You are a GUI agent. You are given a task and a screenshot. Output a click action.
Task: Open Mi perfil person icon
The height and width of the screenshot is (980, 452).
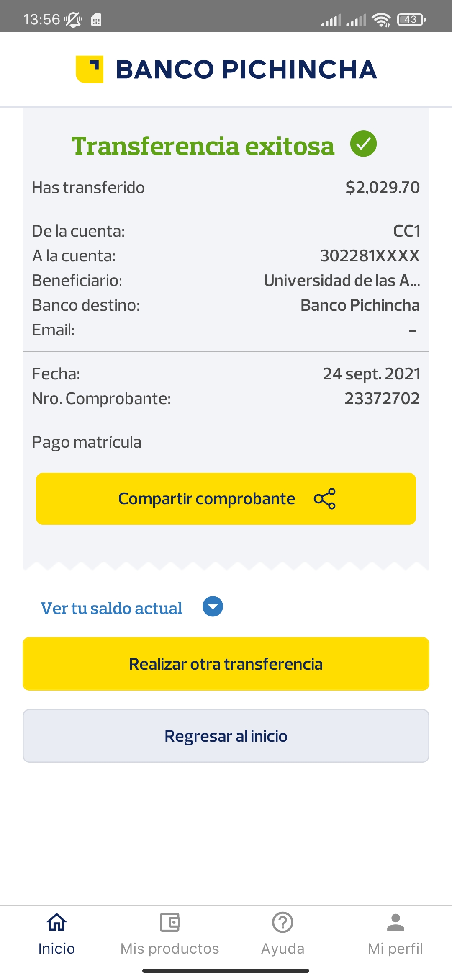click(395, 922)
